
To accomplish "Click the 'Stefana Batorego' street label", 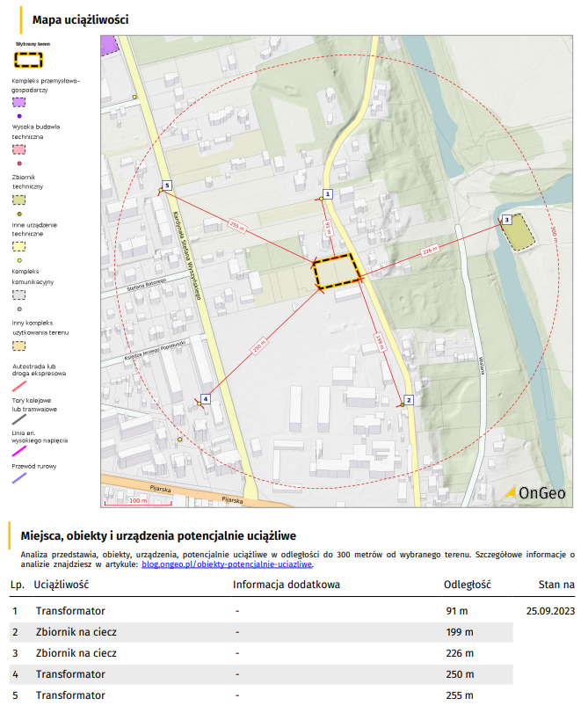I will click(147, 285).
